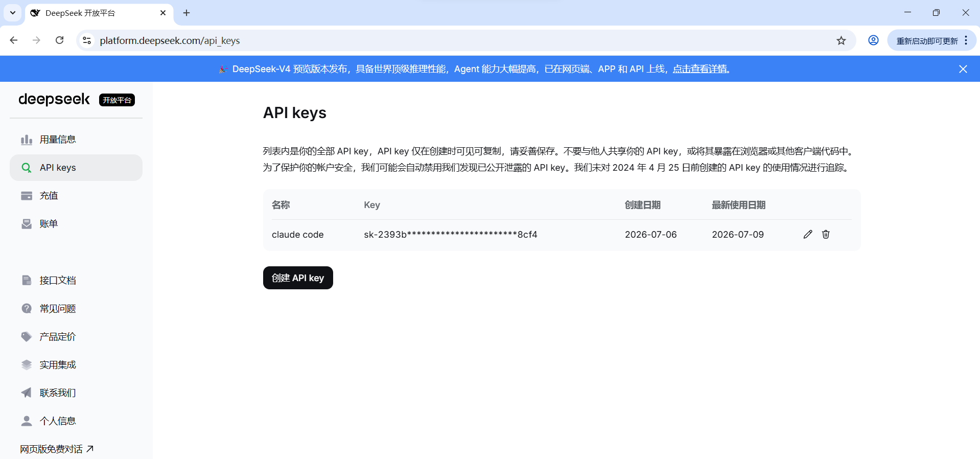Click the 最新使用日期 column header
This screenshot has height=459, width=980.
point(739,205)
